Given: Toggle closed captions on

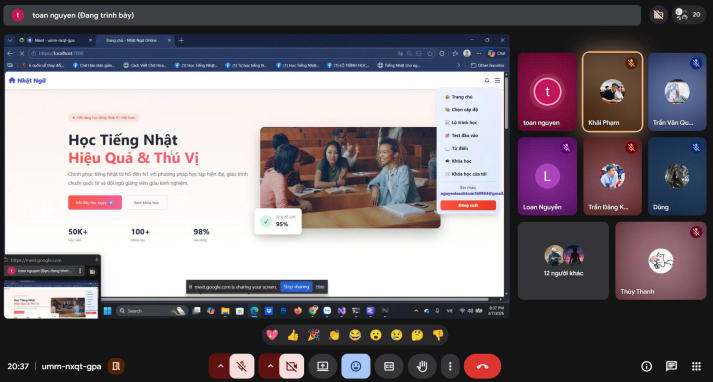Looking at the screenshot, I should (x=389, y=366).
